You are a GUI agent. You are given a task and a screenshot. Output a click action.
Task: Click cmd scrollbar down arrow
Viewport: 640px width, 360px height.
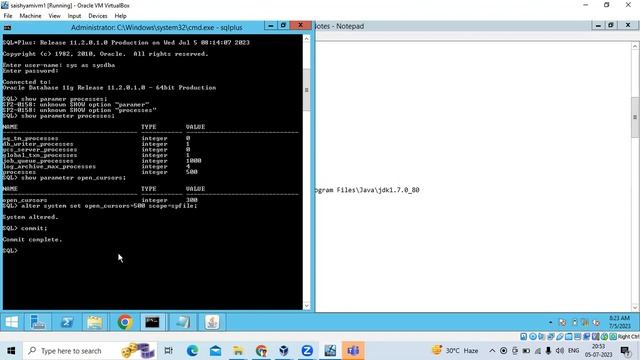tap(307, 306)
